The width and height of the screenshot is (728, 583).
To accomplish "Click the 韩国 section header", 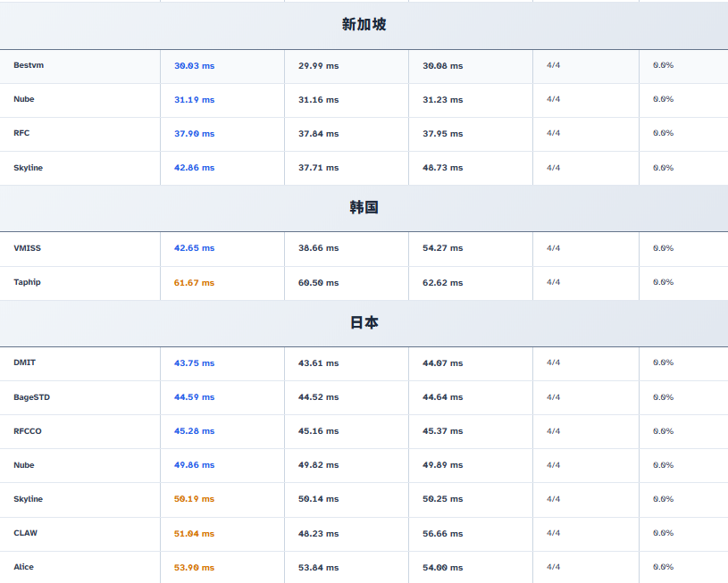I will click(364, 208).
